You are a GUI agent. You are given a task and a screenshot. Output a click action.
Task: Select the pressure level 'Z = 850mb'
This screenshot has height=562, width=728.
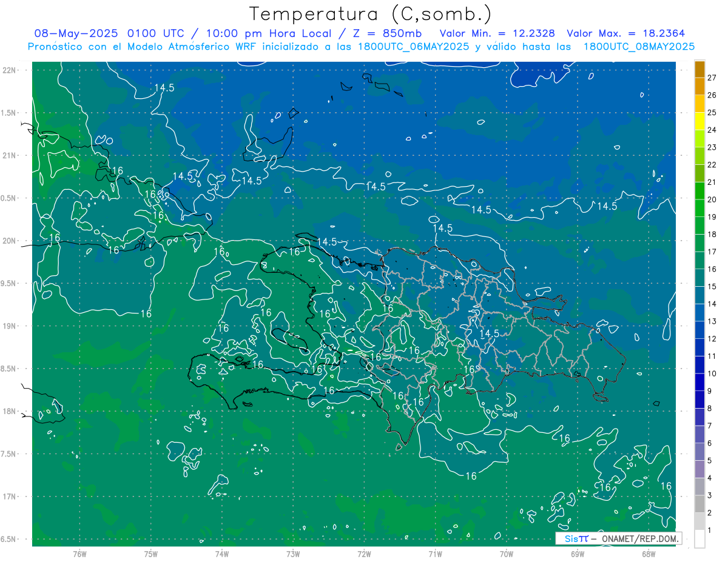388,33
